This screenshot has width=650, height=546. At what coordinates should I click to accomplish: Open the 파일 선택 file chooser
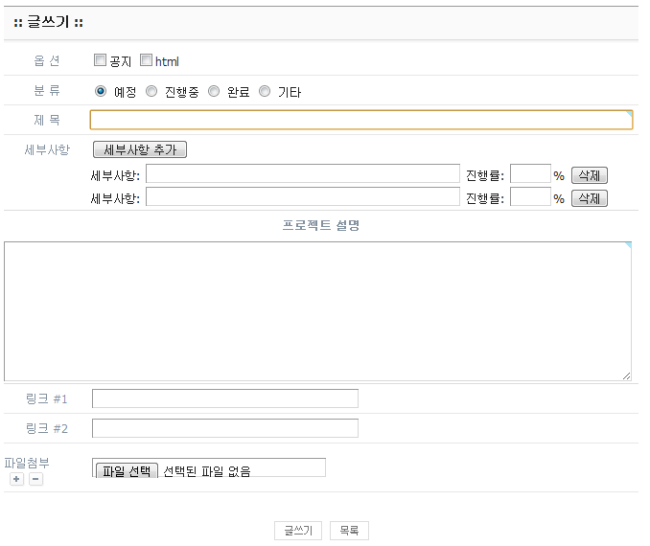click(126, 470)
